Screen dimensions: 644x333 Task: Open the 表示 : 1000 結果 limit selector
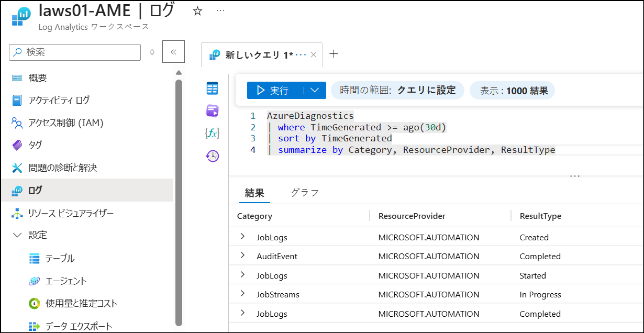click(x=512, y=91)
